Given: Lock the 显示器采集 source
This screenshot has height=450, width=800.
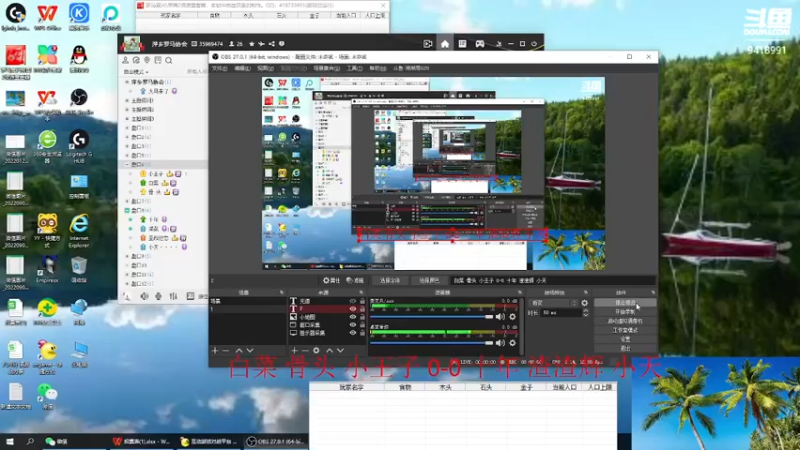Looking at the screenshot, I should (x=362, y=333).
